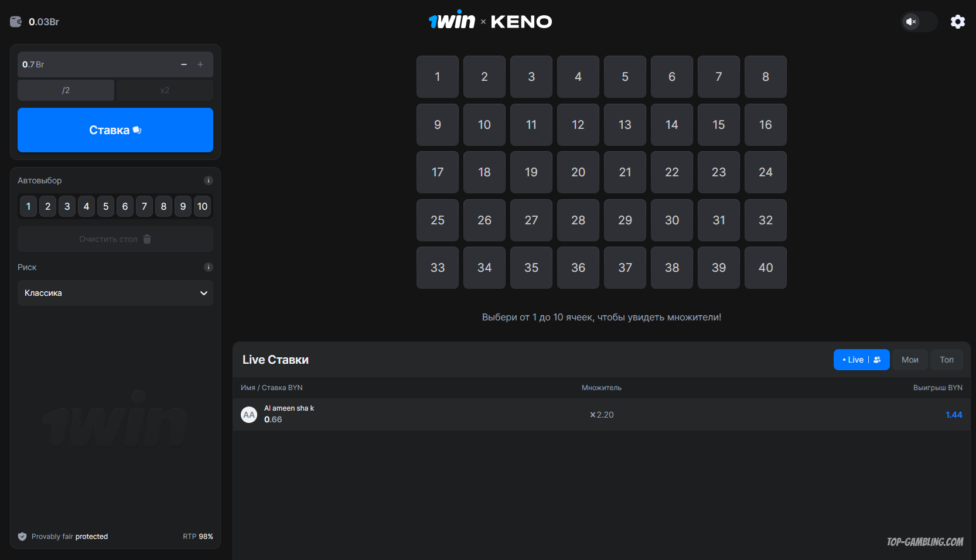
Task: Select keno cell number 5
Action: [x=625, y=77]
